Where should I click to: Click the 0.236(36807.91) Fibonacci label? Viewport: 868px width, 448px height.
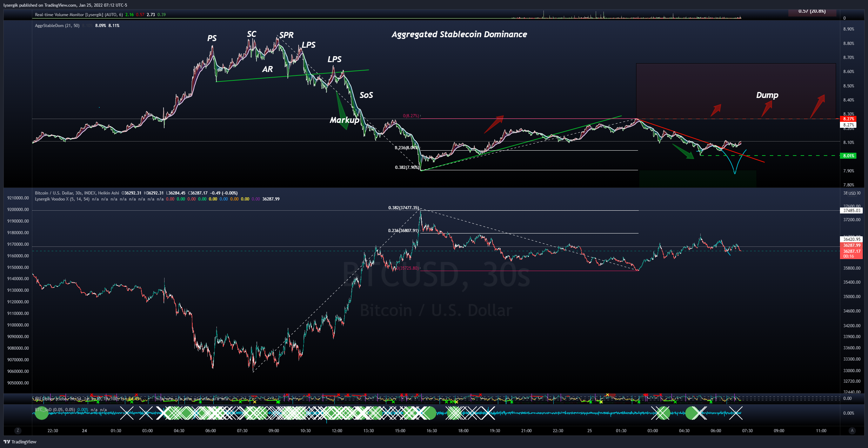click(x=403, y=231)
